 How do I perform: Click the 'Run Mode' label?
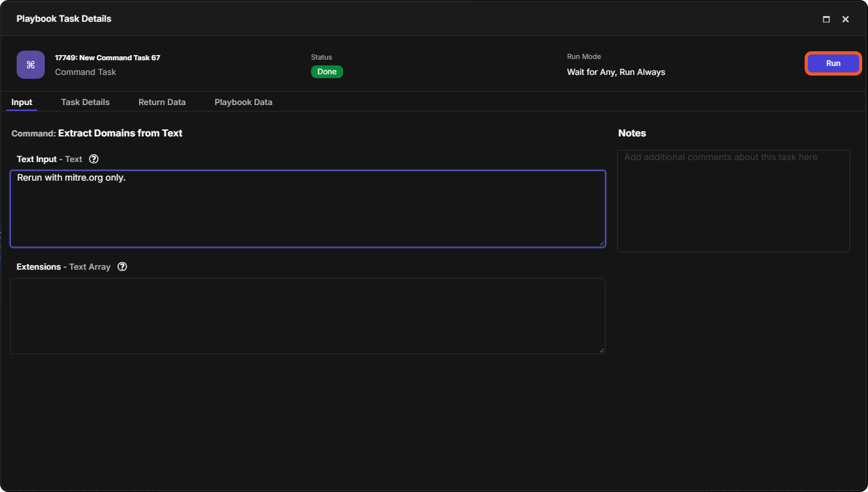point(584,56)
